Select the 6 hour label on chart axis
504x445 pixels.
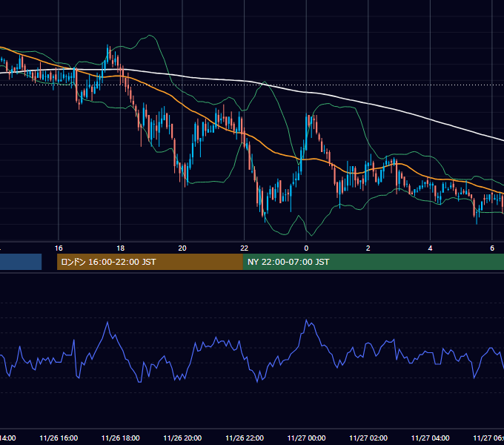point(492,248)
